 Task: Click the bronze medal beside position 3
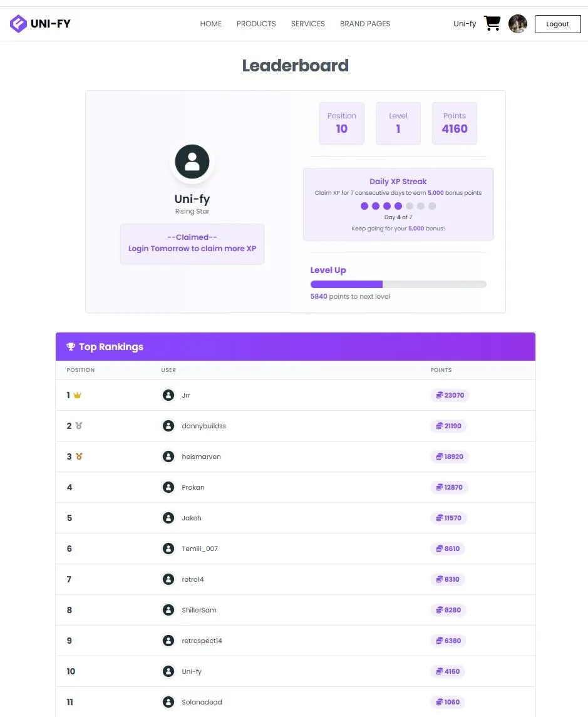coord(79,457)
